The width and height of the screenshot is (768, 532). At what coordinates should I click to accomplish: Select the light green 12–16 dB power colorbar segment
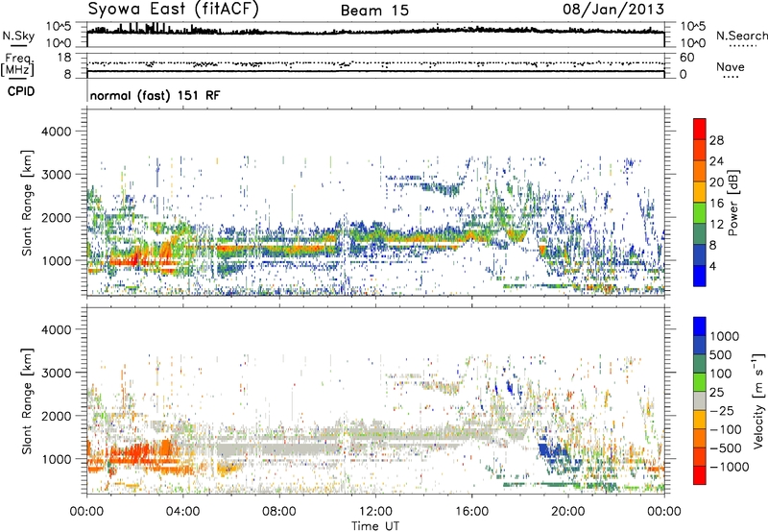700,213
